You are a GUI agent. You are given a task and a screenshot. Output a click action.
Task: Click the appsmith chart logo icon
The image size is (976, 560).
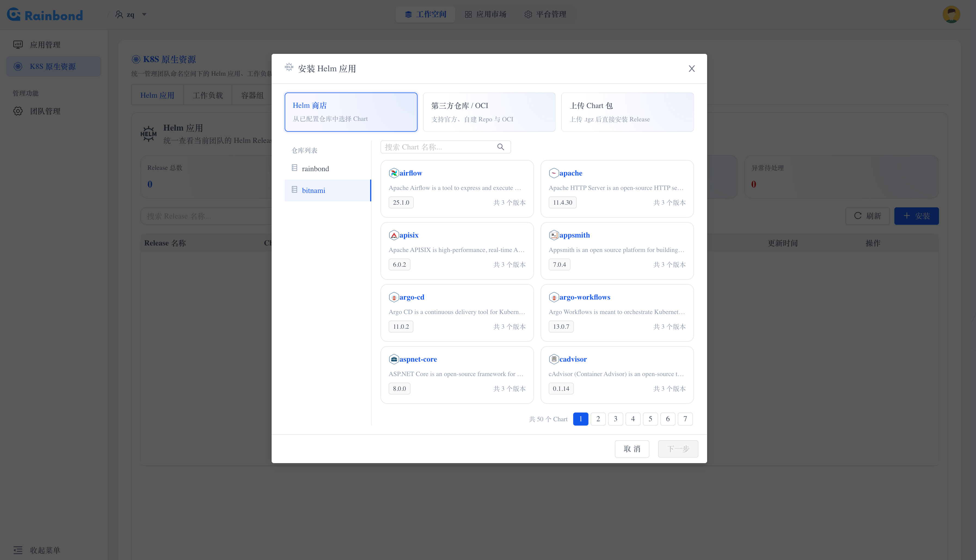click(x=554, y=235)
